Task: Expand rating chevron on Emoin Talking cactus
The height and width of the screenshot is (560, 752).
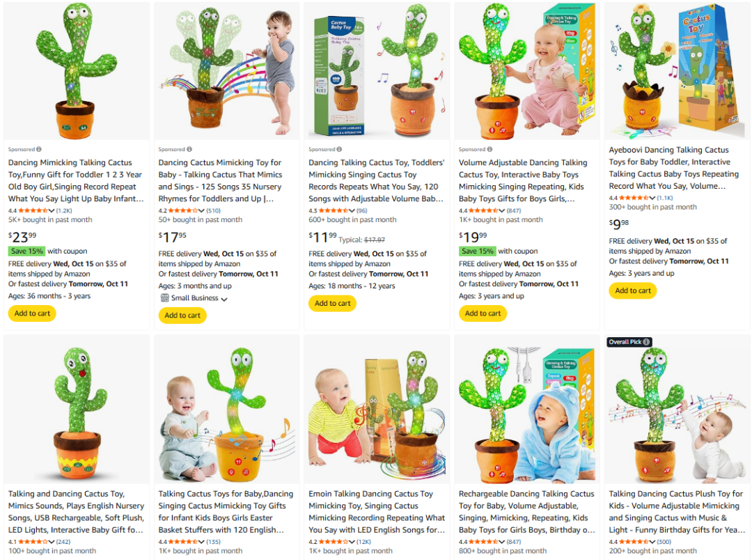Action: pyautogui.click(x=352, y=542)
